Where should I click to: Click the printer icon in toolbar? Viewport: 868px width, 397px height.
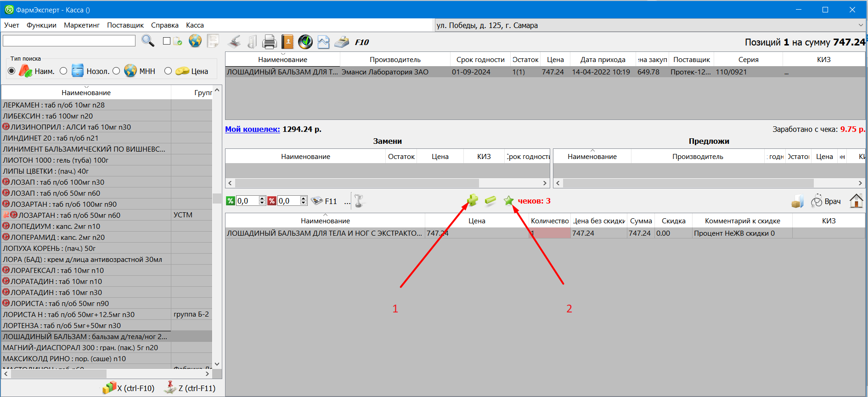tap(270, 42)
